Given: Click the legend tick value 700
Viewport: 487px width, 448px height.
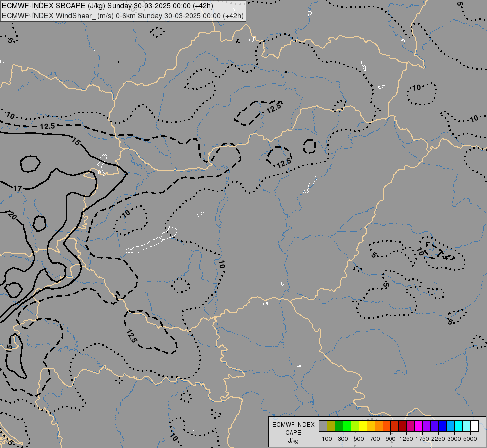Looking at the screenshot, I should point(375,439).
